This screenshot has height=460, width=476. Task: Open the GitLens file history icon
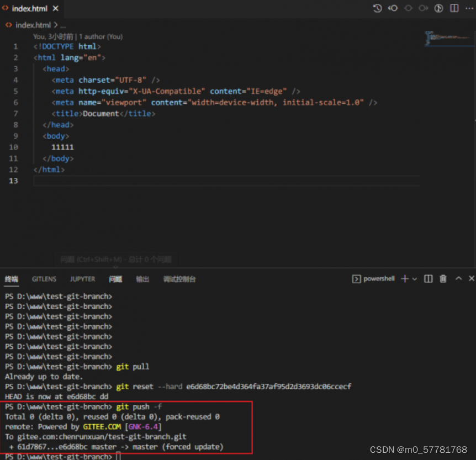(377, 8)
